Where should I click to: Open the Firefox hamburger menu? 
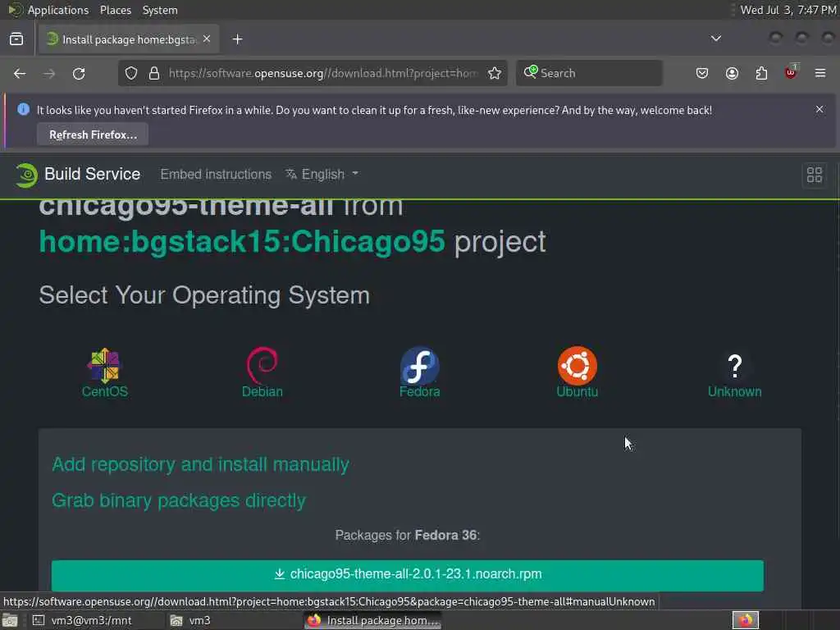(x=820, y=73)
